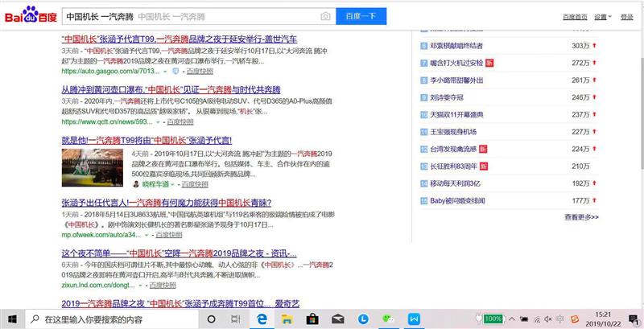The width and height of the screenshot is (644, 329).
Task: Open the Mail app in the taskbar
Action: point(338,319)
